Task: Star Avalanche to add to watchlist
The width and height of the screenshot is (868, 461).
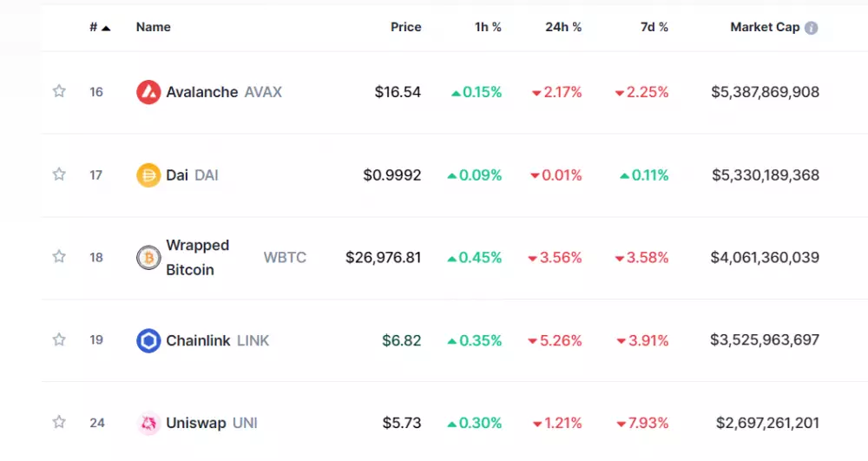Action: (59, 91)
